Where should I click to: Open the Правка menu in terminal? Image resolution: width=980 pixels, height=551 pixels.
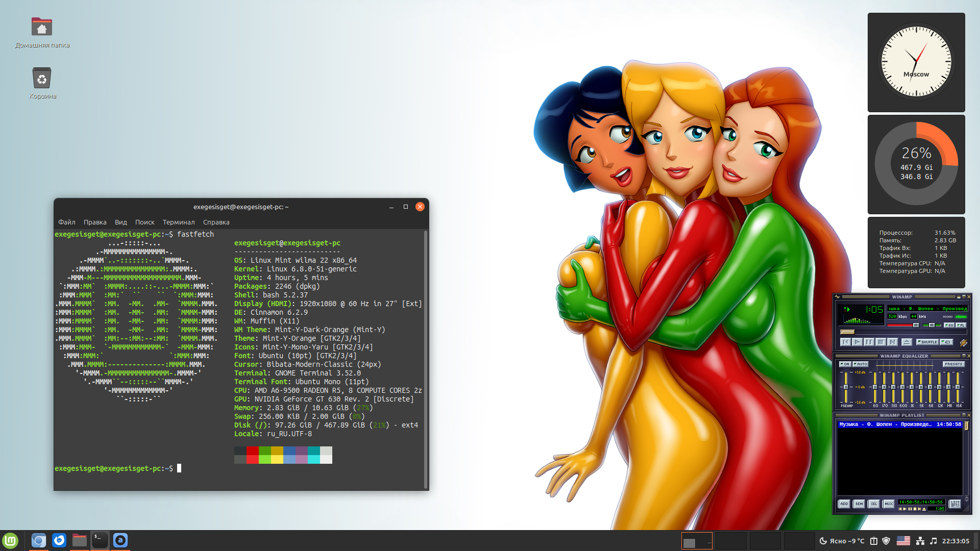coord(95,222)
